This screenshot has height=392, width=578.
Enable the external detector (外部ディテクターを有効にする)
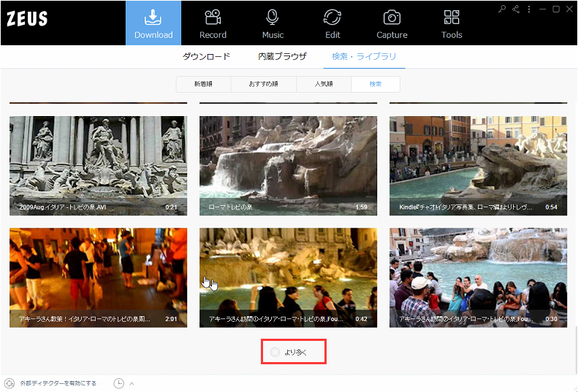click(51, 383)
